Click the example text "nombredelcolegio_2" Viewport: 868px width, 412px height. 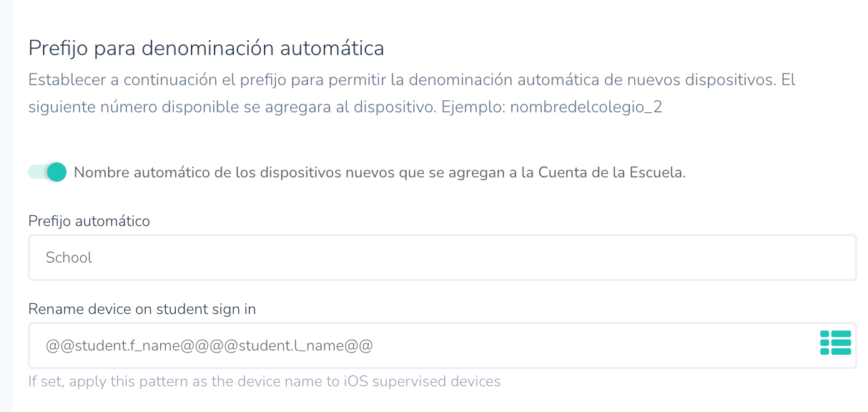click(586, 107)
